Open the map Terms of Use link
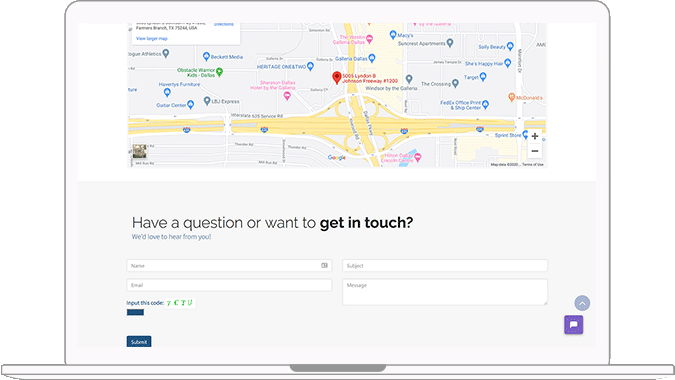The image size is (675, 380). tap(533, 164)
